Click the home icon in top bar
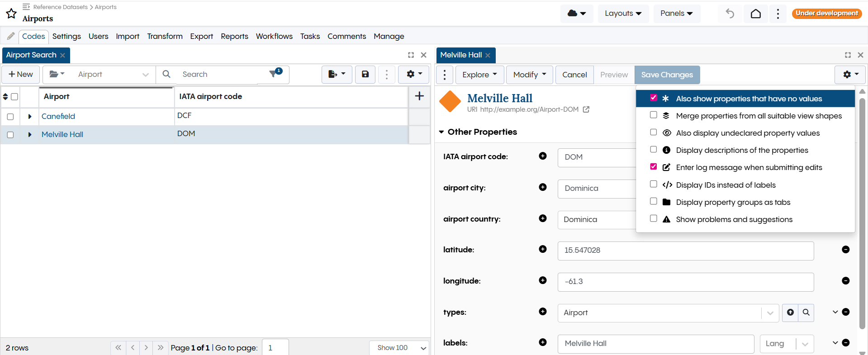 pyautogui.click(x=755, y=14)
